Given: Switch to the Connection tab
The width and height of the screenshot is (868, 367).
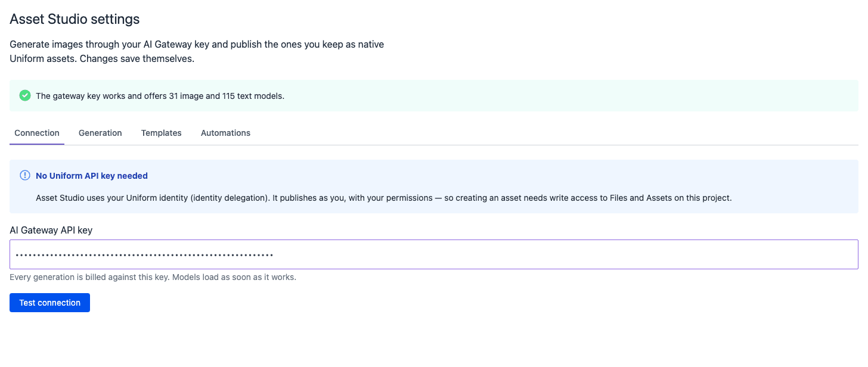Looking at the screenshot, I should (37, 133).
